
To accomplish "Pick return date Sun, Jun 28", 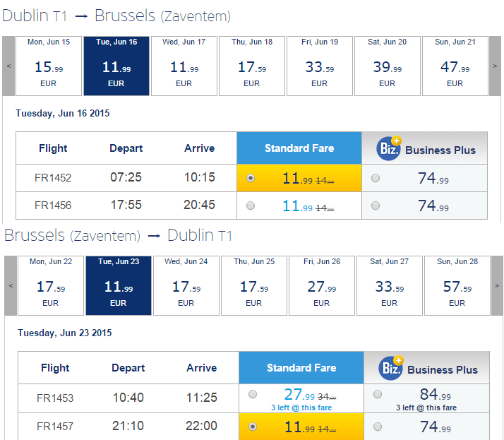I will (457, 285).
